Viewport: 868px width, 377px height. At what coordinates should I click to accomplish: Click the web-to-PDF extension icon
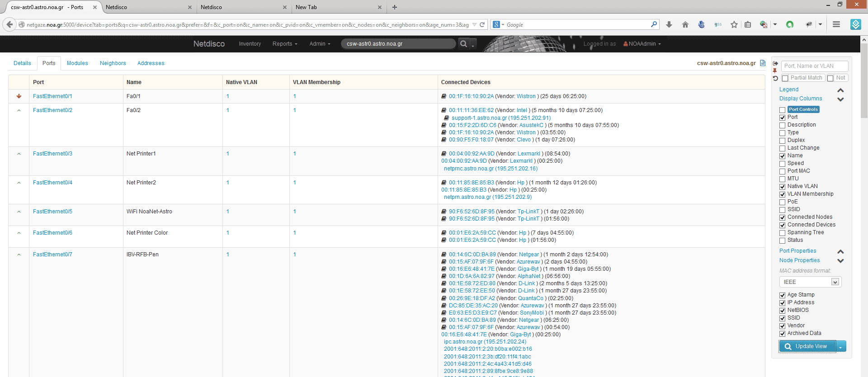[x=764, y=24]
